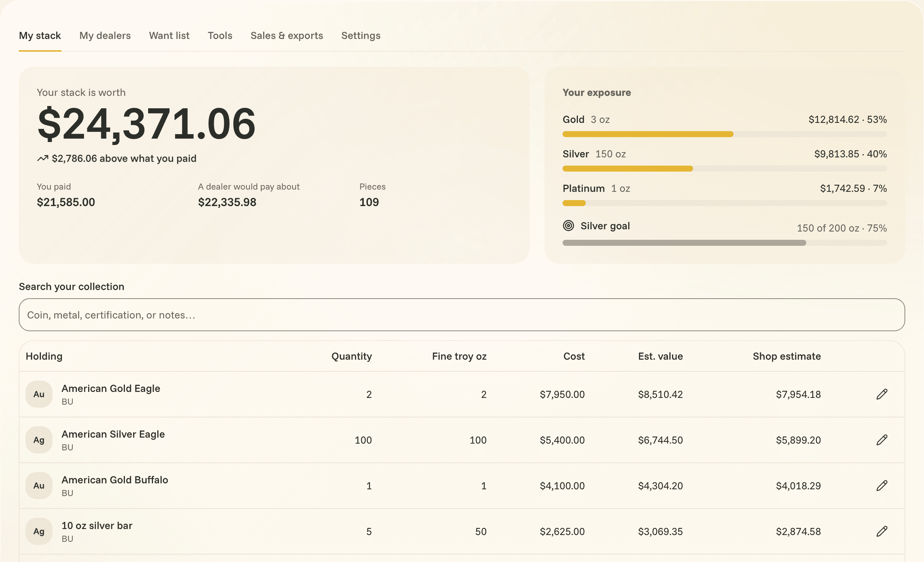Select the American Gold Buffalo name
The width and height of the screenshot is (924, 562).
tap(115, 480)
